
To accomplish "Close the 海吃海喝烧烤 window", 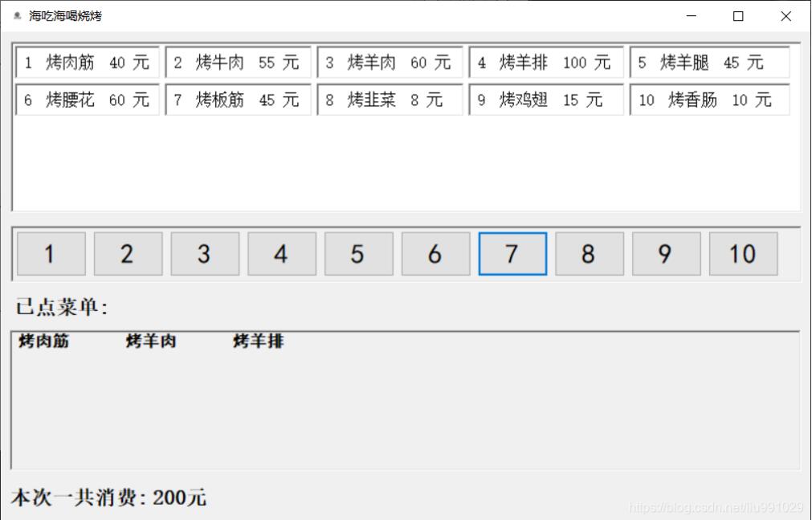I will (785, 16).
